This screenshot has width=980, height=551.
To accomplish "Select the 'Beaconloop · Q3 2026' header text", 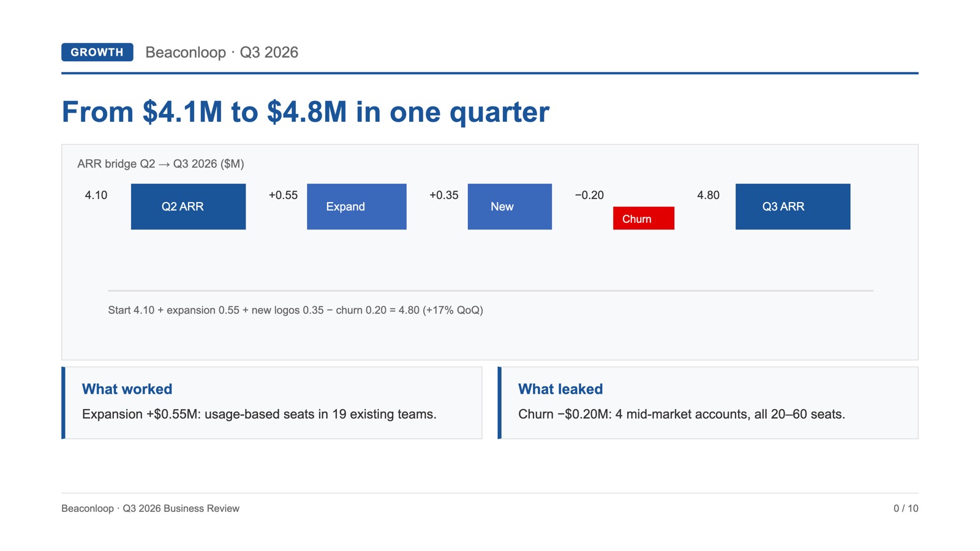I will coord(222,53).
